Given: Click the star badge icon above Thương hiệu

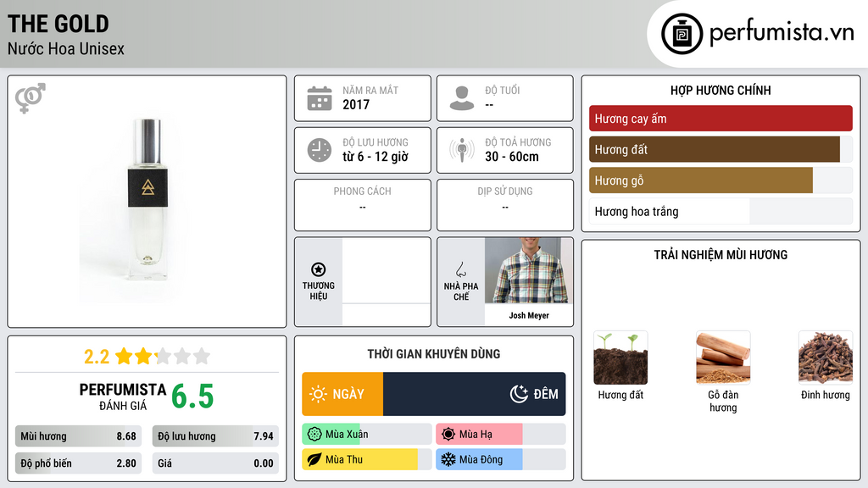Looking at the screenshot, I should pyautogui.click(x=319, y=269).
